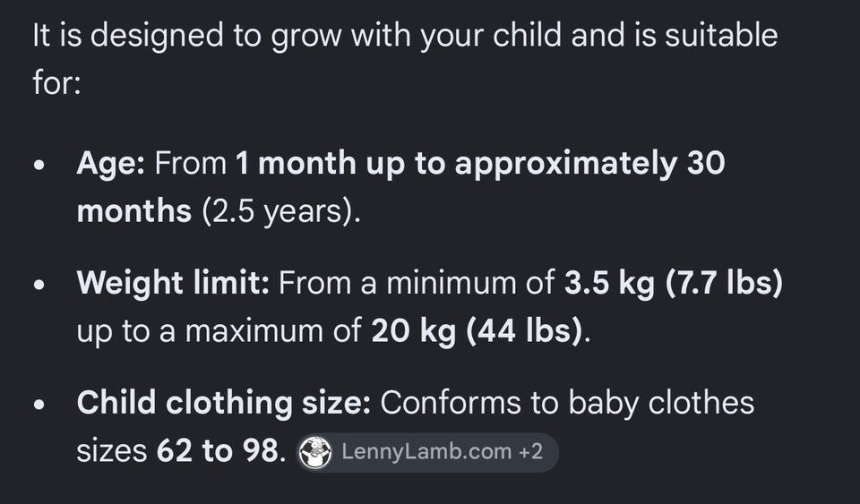
Task: Open the LennyLamb.com source chip
Action: point(427,452)
